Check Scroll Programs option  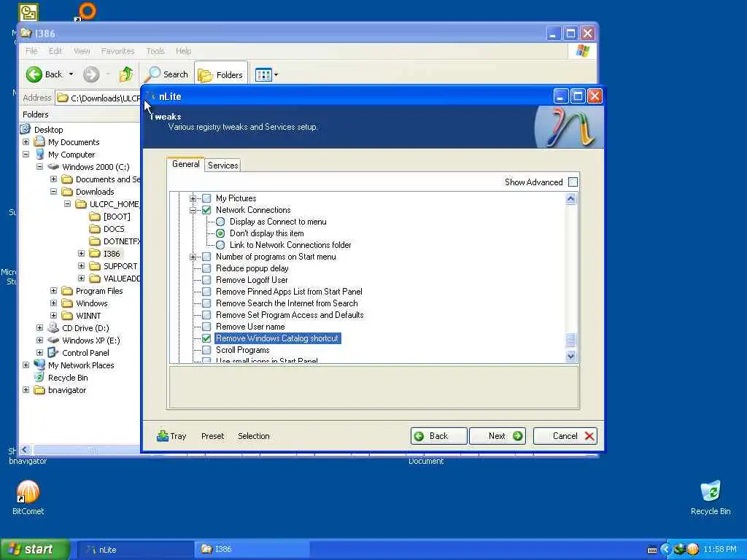(206, 350)
